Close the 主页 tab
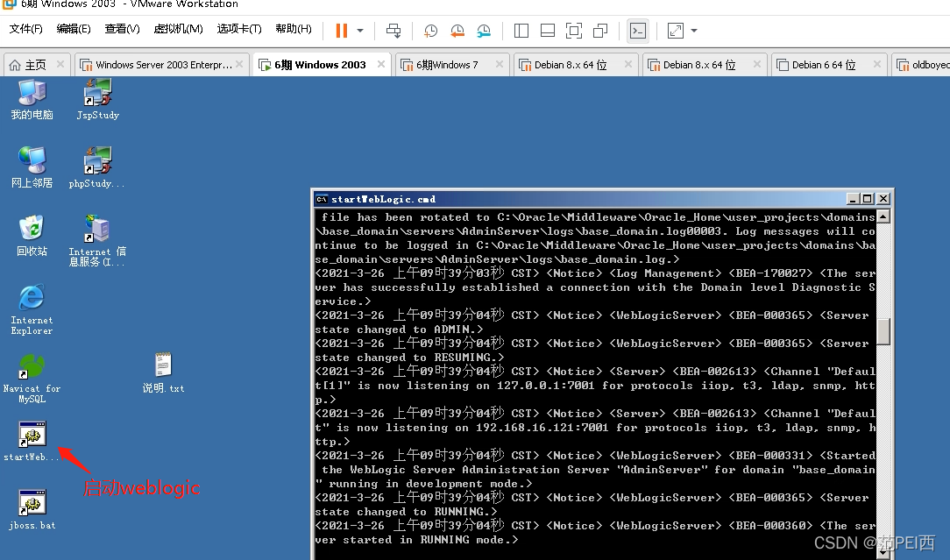Screen dimensions: 950x560 [x=60, y=64]
